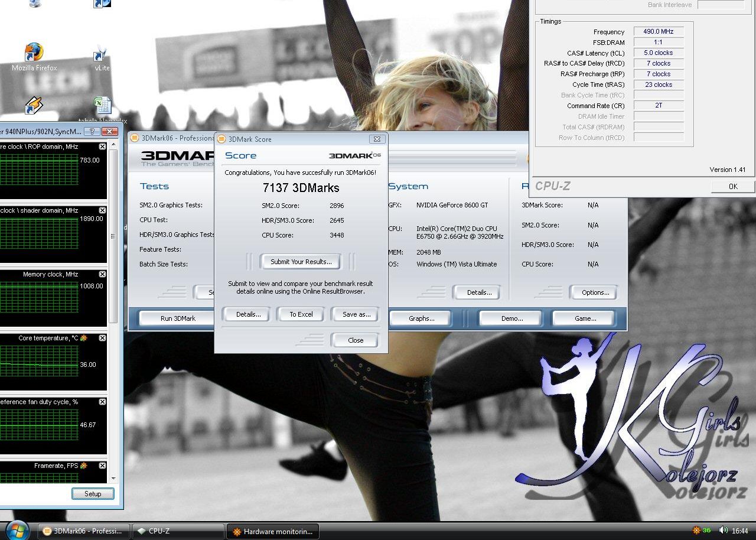Click tray-display icon beside Framerate label
The image size is (756, 540).
tap(84, 466)
